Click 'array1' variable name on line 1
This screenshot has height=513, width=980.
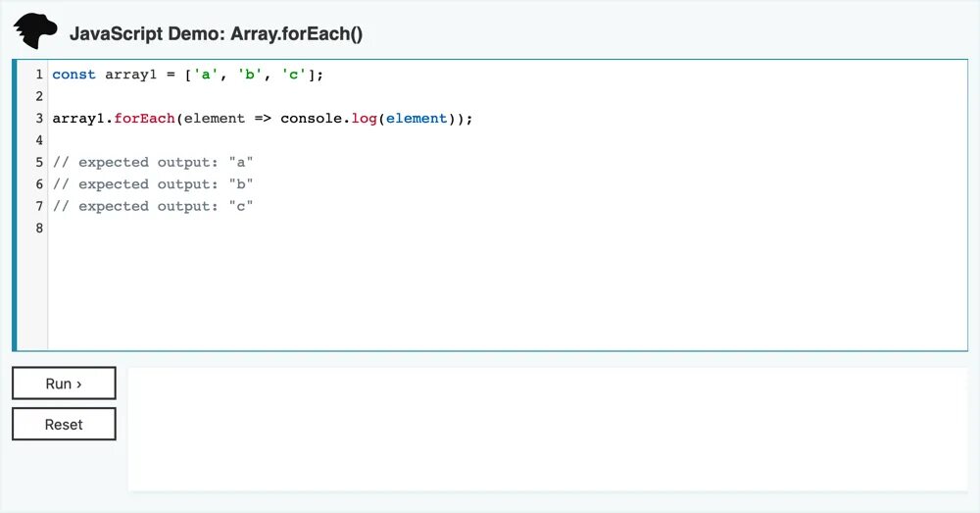pos(130,75)
